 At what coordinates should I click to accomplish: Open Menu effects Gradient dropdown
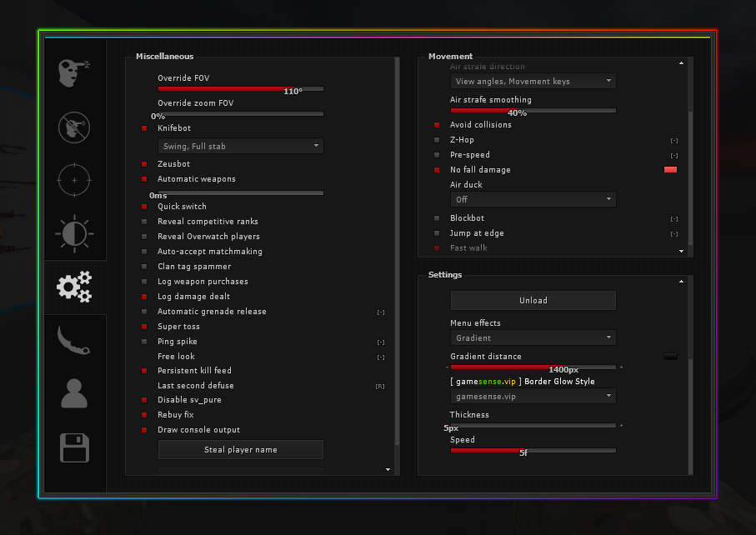[x=533, y=337]
